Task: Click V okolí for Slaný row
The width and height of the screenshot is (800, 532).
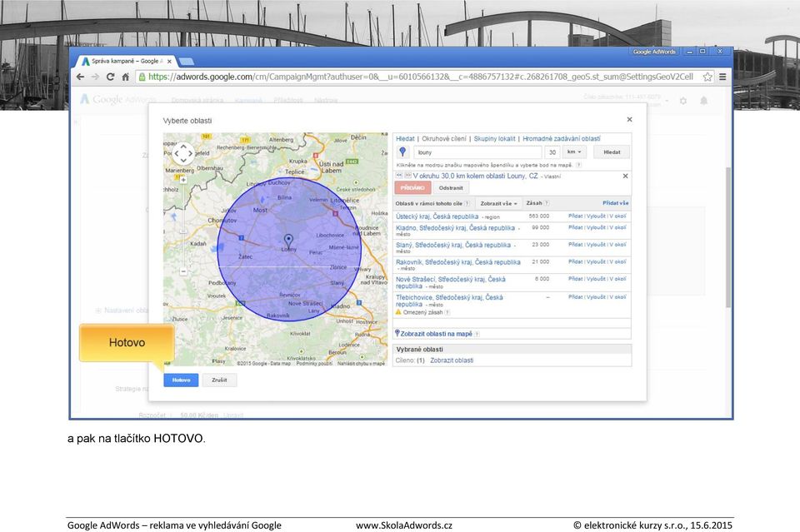Action: click(x=617, y=245)
